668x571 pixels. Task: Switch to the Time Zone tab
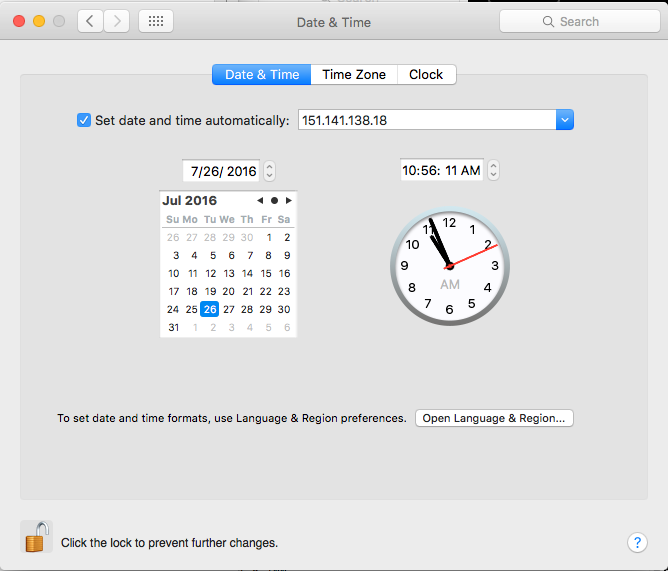[353, 75]
